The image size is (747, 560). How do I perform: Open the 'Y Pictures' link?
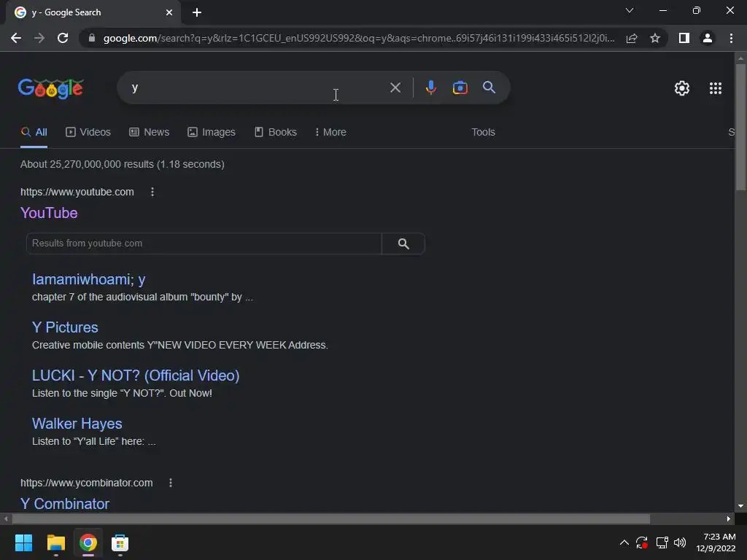coord(65,327)
